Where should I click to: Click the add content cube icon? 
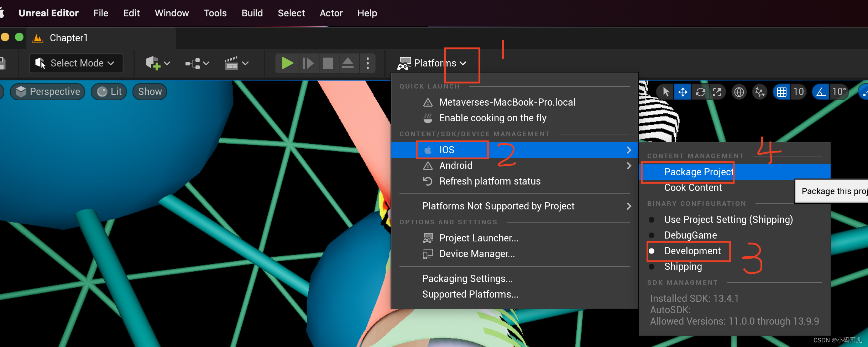[x=153, y=63]
